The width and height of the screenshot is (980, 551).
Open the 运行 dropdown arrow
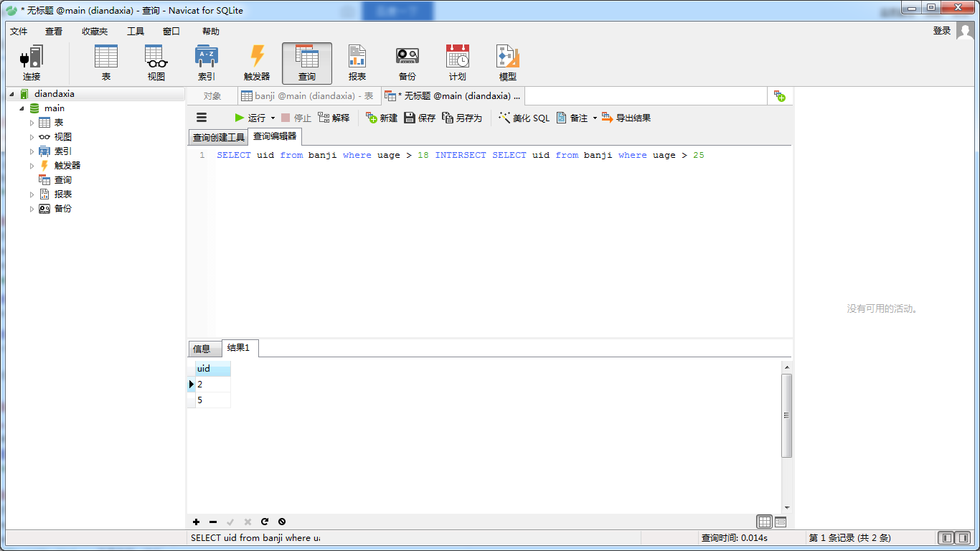[273, 118]
